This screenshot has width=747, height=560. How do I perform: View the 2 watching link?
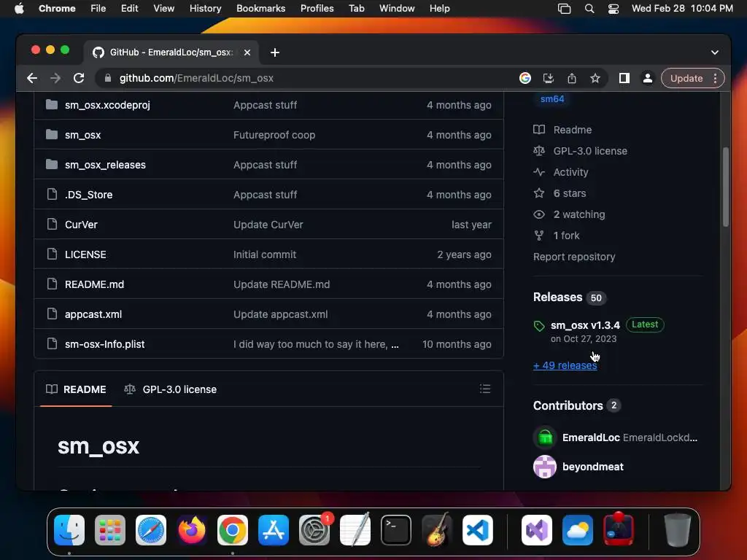569,214
